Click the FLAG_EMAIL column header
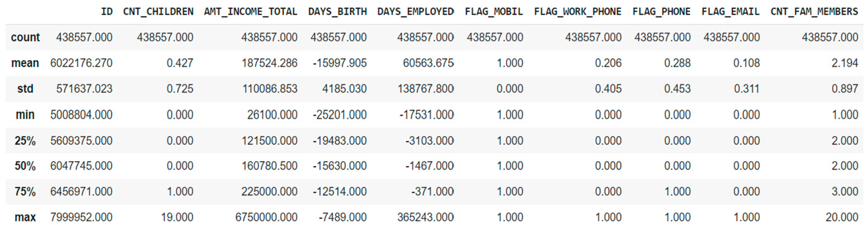 [731, 12]
